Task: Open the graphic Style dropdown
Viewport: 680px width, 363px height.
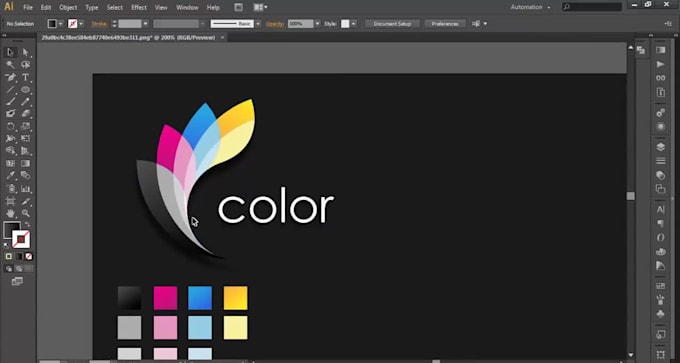Action: click(x=353, y=24)
